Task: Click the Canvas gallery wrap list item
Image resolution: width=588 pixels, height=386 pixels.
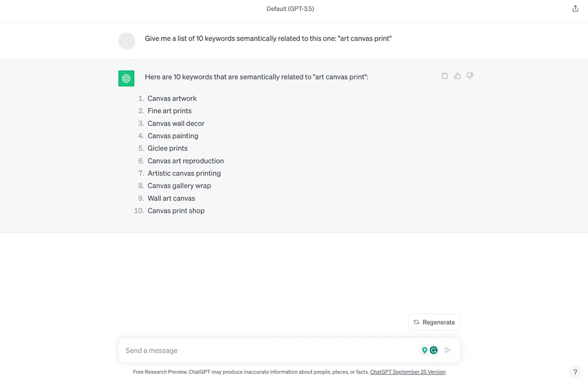Action: pyautogui.click(x=179, y=186)
